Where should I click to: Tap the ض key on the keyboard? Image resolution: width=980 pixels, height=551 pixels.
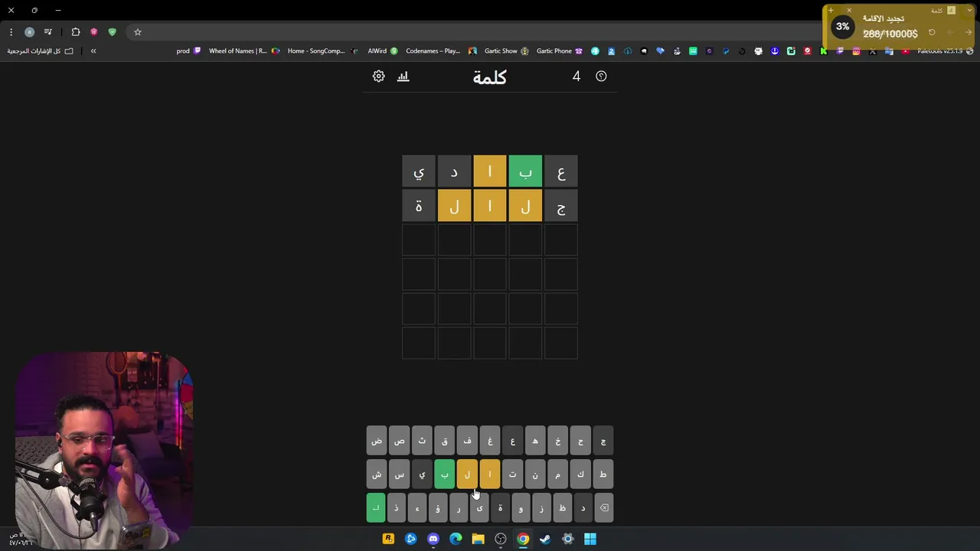point(377,441)
